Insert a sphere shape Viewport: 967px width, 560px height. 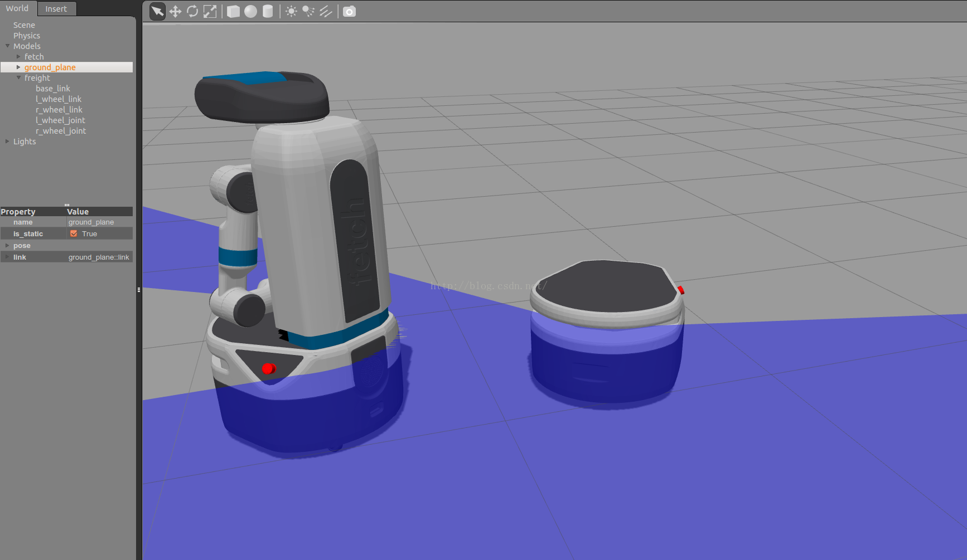tap(250, 11)
